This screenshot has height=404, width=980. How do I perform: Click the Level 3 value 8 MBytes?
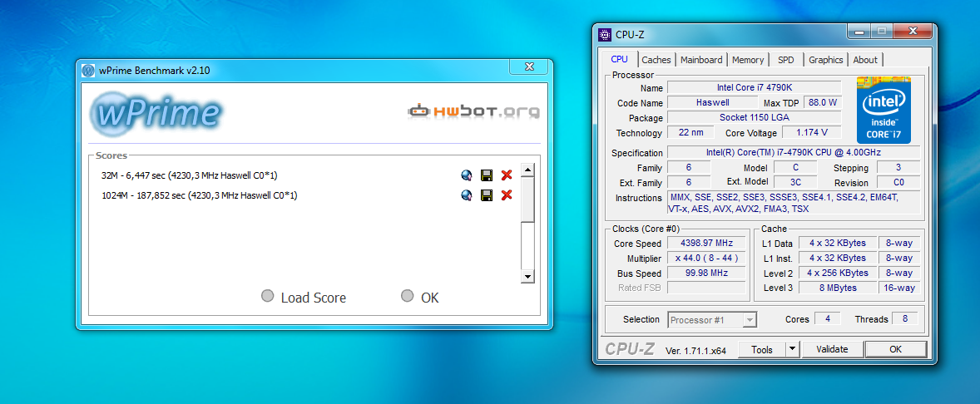pyautogui.click(x=838, y=288)
